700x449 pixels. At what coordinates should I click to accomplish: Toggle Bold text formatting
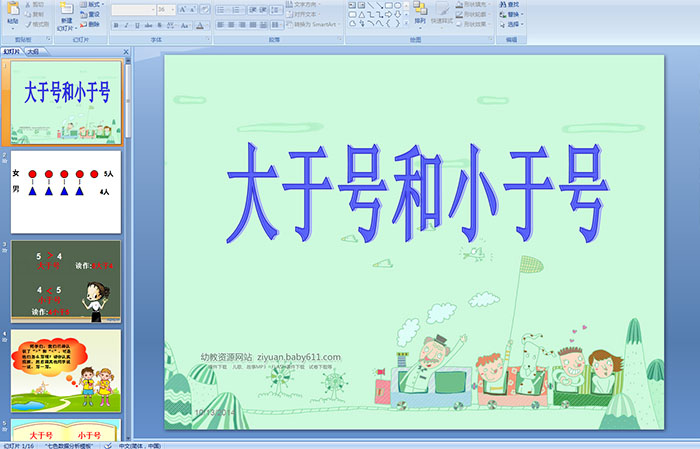pyautogui.click(x=115, y=24)
